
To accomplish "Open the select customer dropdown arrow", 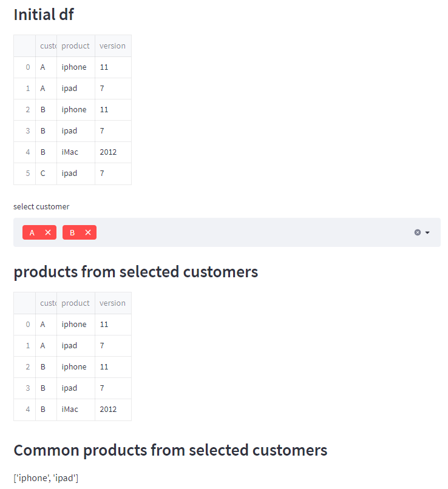I will point(427,232).
